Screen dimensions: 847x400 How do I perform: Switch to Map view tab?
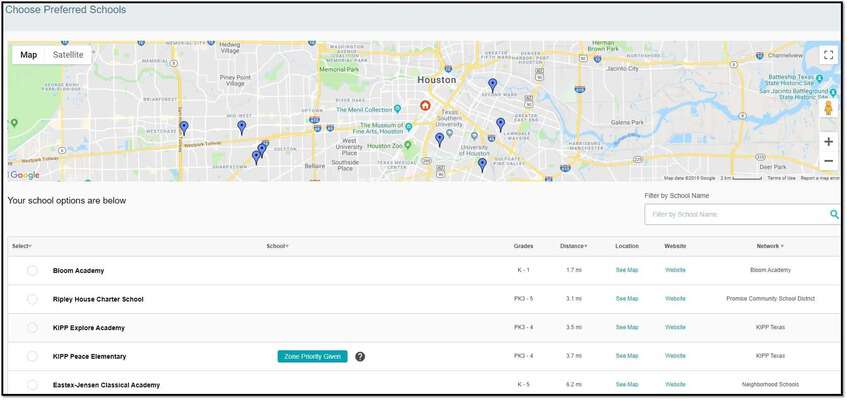pyautogui.click(x=29, y=55)
